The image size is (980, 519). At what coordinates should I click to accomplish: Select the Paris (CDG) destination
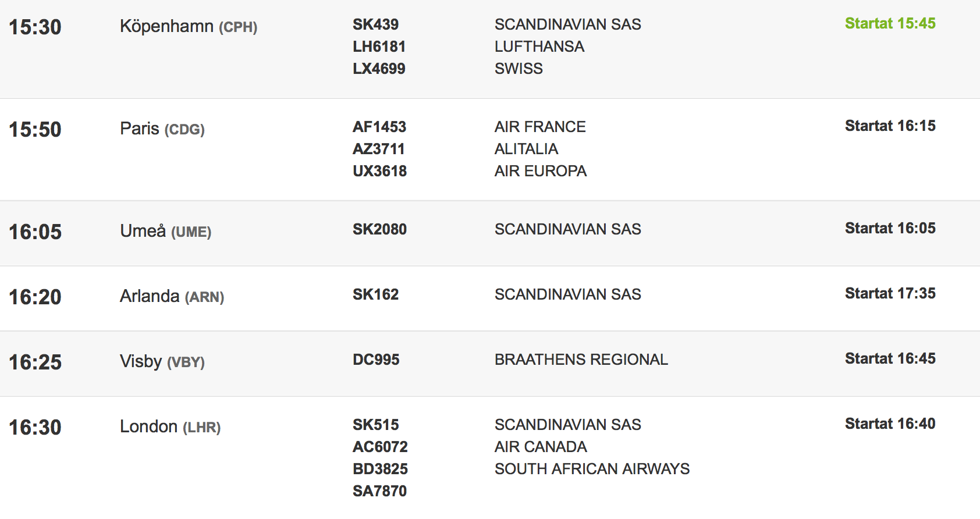(x=162, y=129)
